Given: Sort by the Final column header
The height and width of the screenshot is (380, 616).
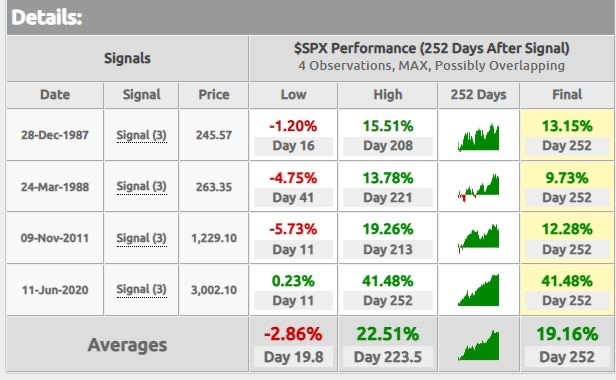Looking at the screenshot, I should (567, 95).
